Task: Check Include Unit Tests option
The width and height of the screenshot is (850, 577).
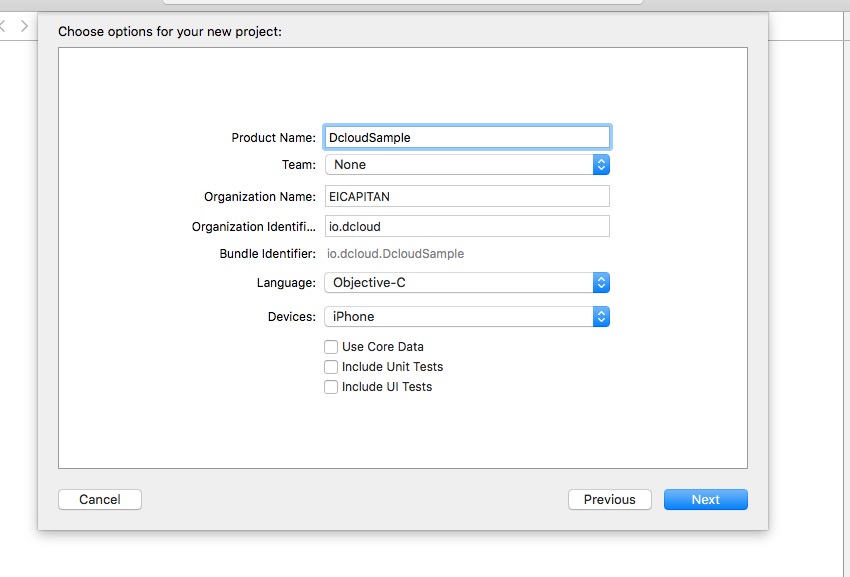Action: pos(331,367)
